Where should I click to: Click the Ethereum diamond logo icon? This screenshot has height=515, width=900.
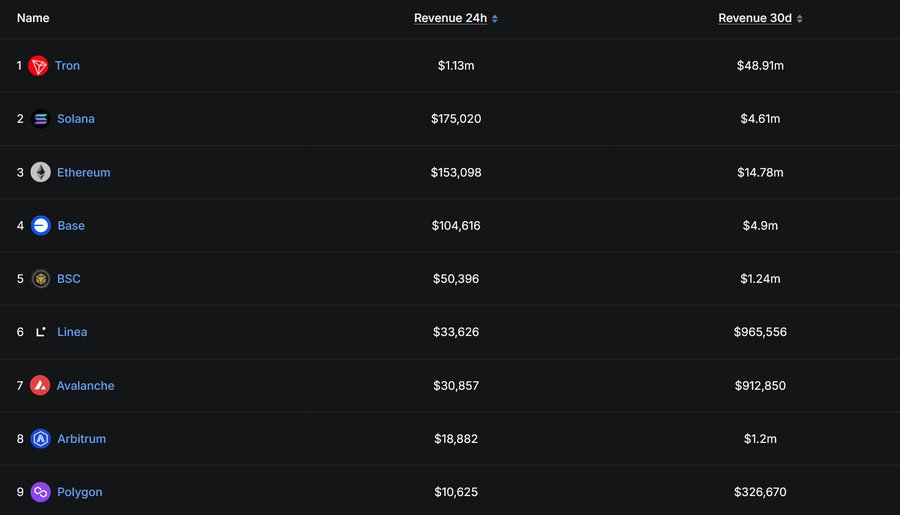pos(40,172)
